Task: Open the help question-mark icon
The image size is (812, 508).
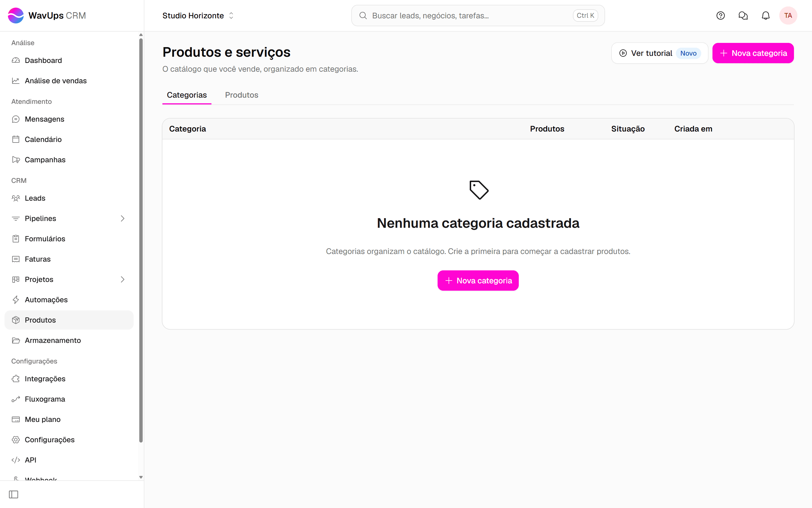Action: click(720, 16)
